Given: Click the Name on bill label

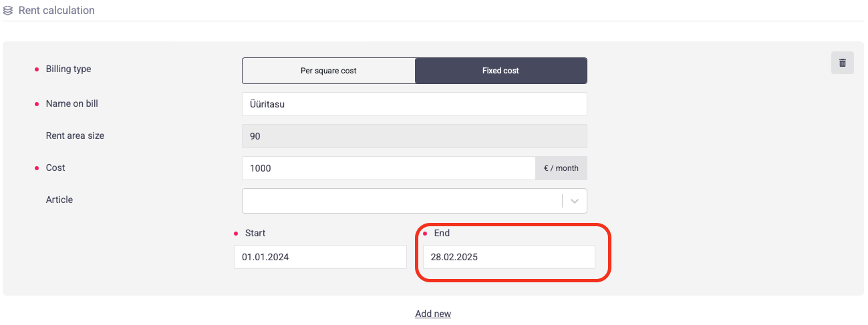Looking at the screenshot, I should [71, 103].
